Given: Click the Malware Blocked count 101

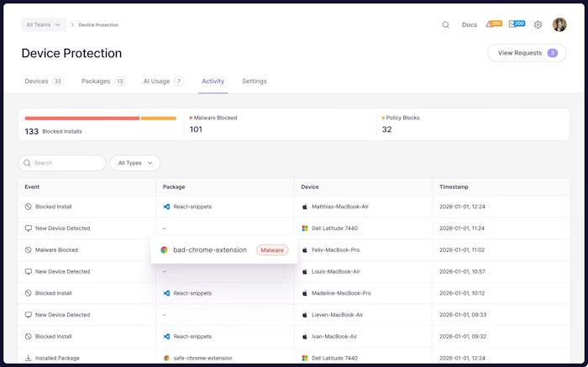Looking at the screenshot, I should pyautogui.click(x=196, y=129).
